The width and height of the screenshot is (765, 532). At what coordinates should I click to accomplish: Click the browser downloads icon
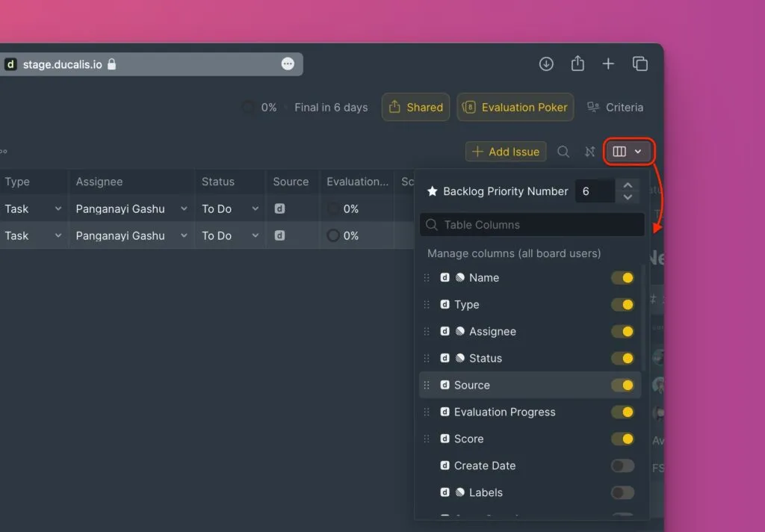546,64
